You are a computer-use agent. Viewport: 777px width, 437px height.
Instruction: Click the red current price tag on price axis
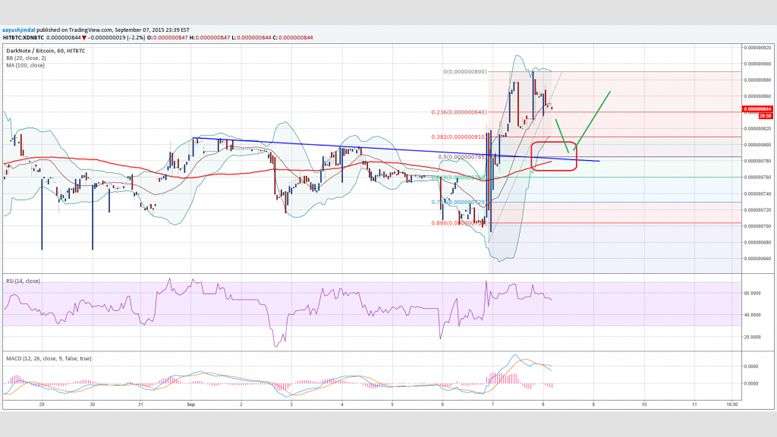tap(757, 109)
